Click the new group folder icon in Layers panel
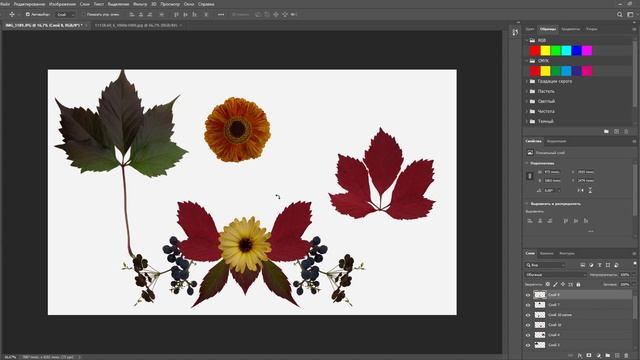Viewport: 640px width, 360px height. pos(608,356)
